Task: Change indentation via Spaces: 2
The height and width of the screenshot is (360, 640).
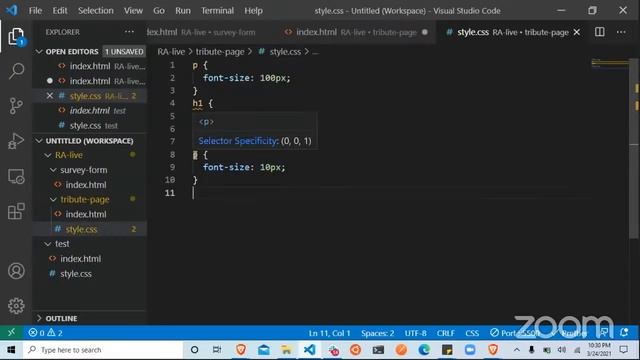Action: click(x=378, y=333)
